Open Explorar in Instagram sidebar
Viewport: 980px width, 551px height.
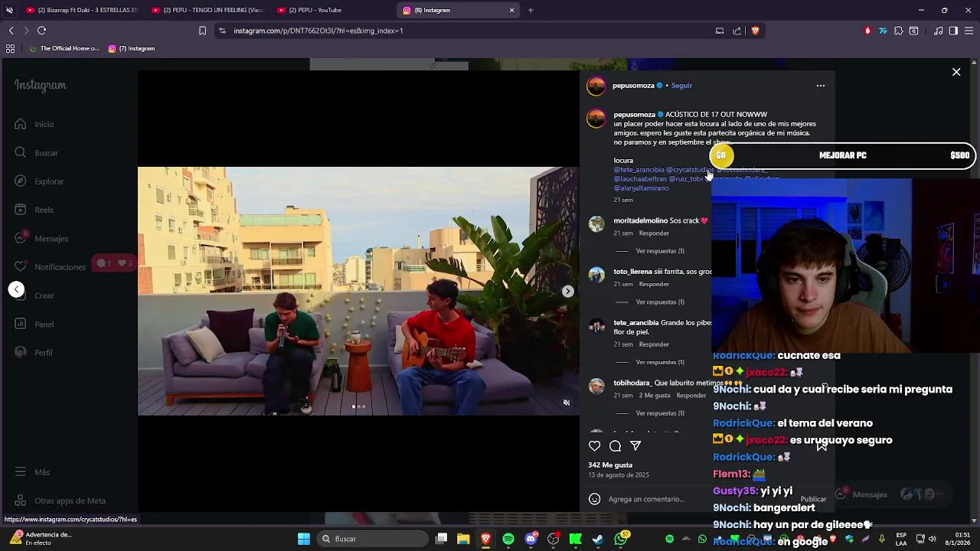click(39, 181)
